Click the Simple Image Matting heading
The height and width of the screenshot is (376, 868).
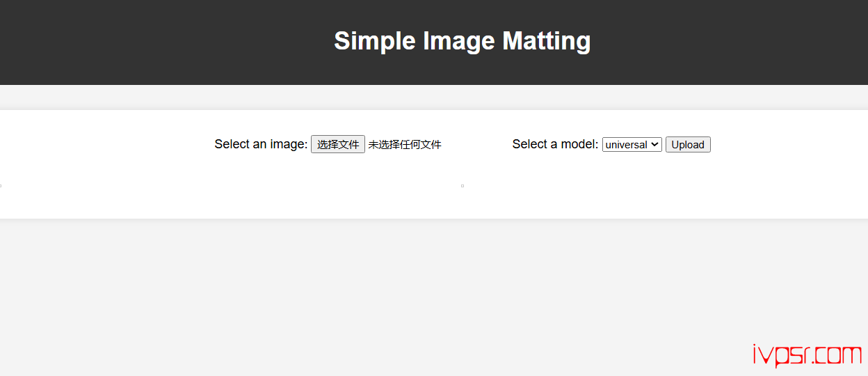tap(462, 40)
